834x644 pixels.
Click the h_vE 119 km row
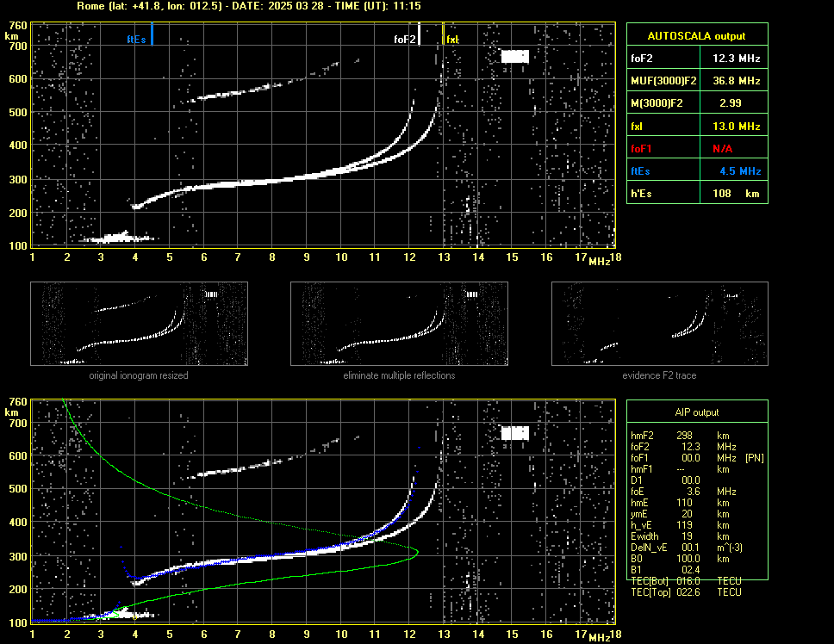click(x=681, y=525)
